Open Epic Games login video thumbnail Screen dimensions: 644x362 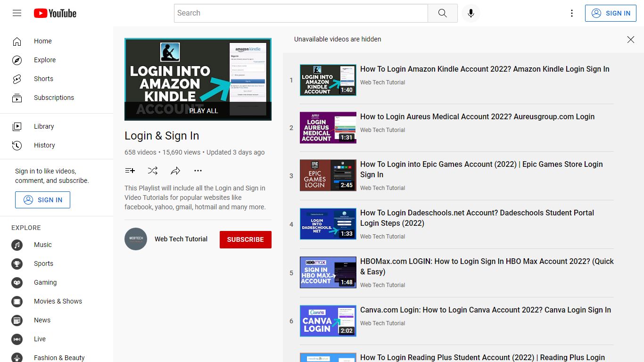328,175
